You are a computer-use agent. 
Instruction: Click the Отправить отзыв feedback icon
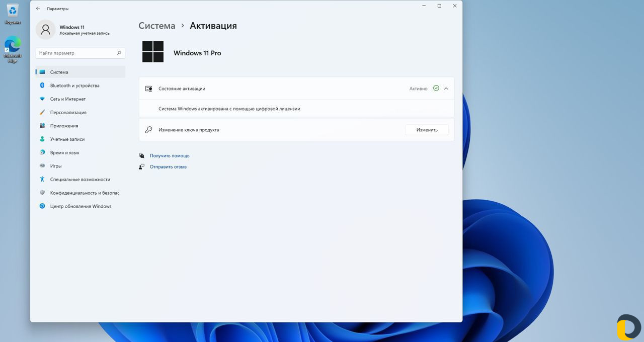142,166
